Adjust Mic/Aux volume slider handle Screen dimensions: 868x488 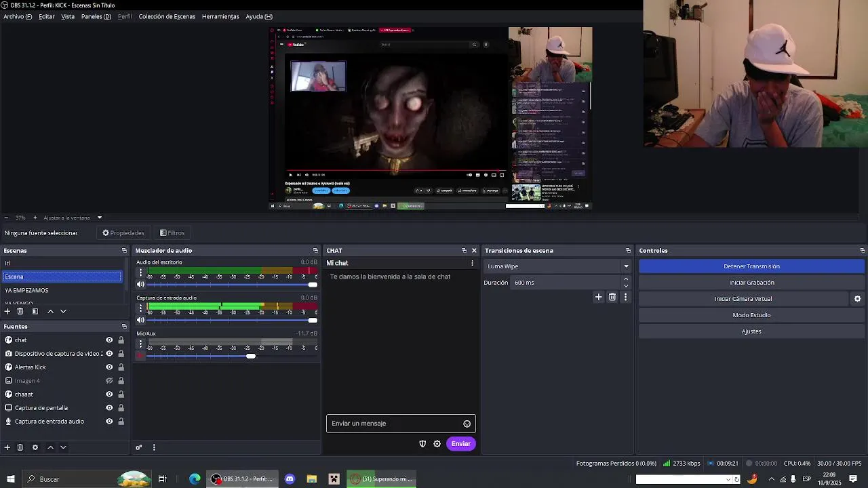pos(251,356)
